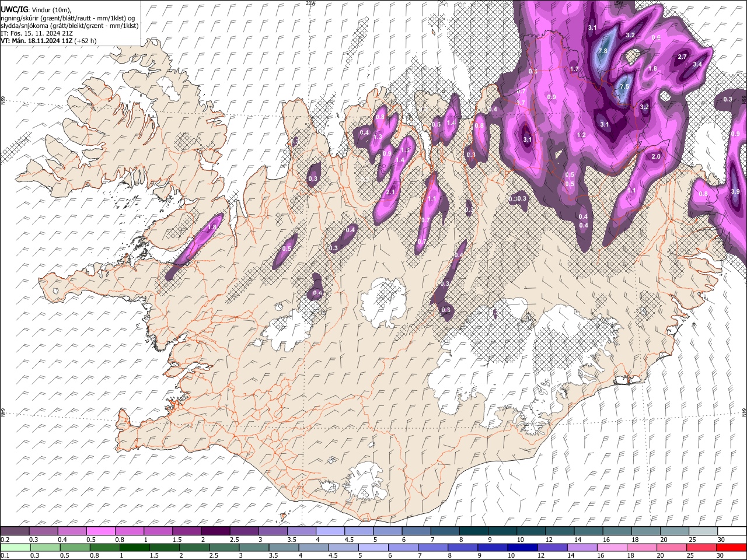Click the pale green swatch labeled 0.1
The width and height of the screenshot is (747, 560).
click(x=15, y=547)
